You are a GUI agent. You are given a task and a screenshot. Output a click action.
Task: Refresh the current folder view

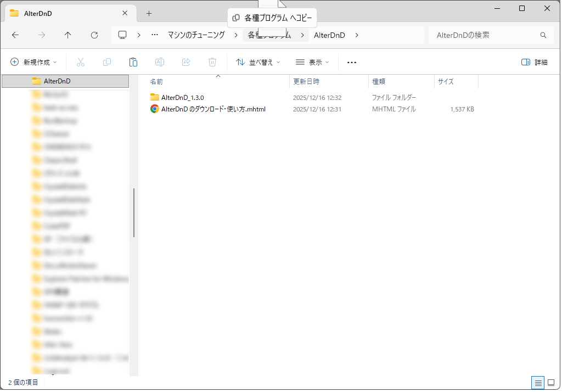(x=94, y=35)
